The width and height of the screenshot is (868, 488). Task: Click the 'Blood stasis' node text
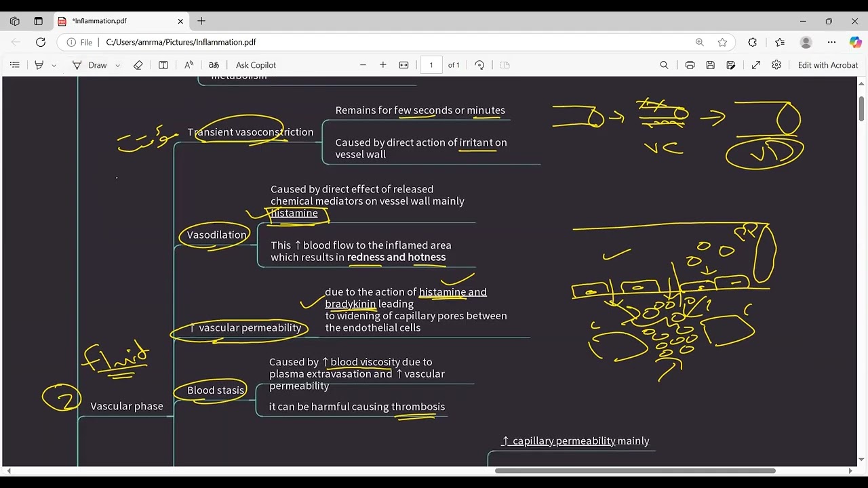click(216, 390)
